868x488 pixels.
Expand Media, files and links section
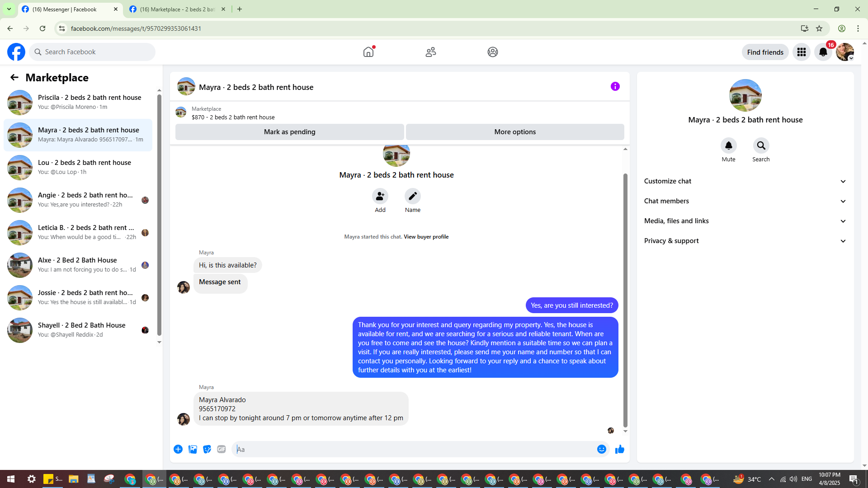coord(745,221)
